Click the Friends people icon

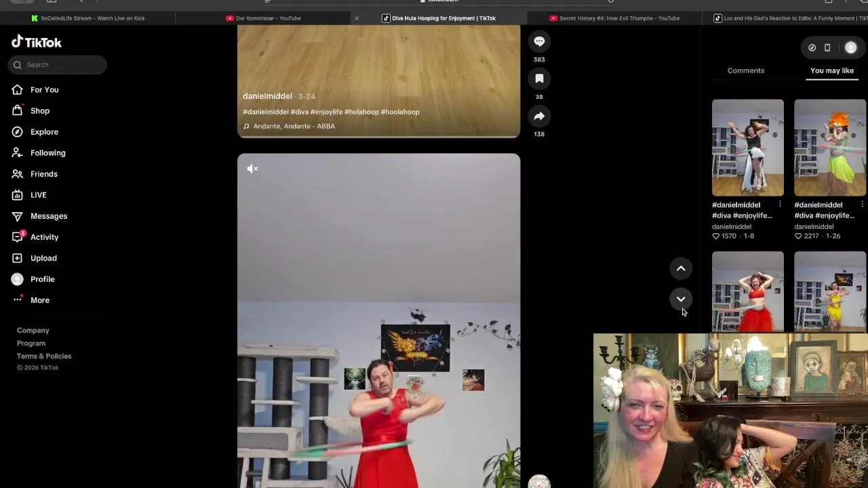pos(17,174)
